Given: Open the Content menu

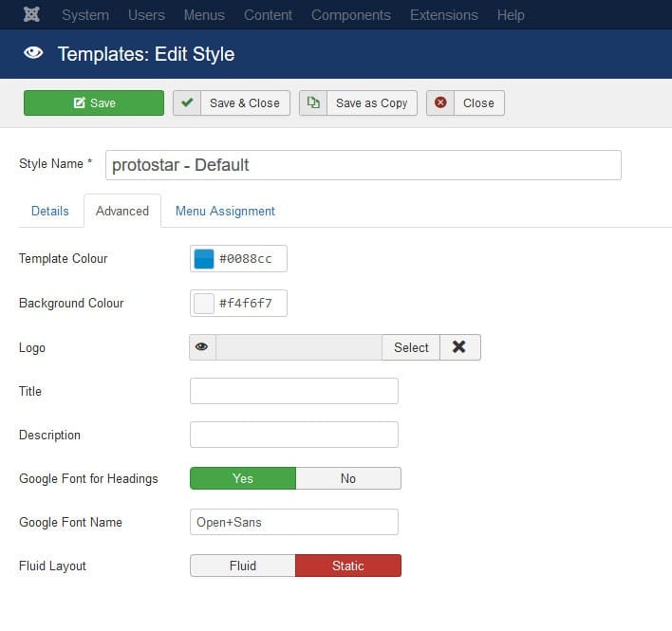Looking at the screenshot, I should pos(268,15).
